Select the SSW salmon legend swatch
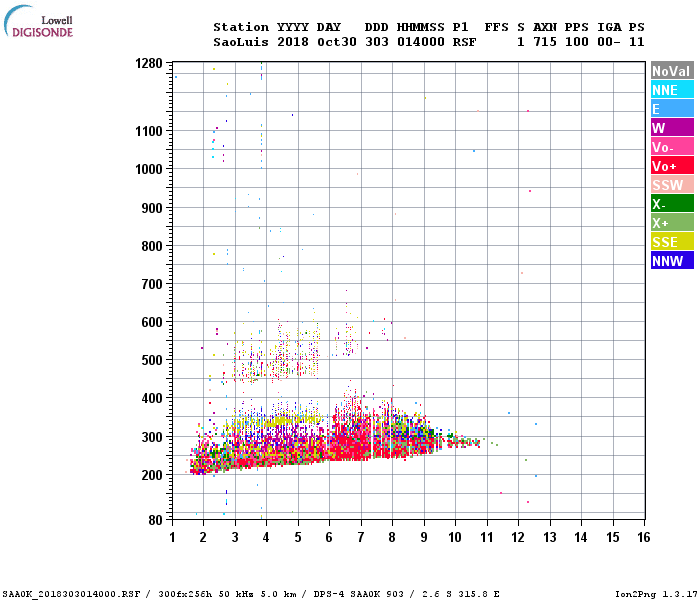Viewport: 700px width, 600px height. 672,185
